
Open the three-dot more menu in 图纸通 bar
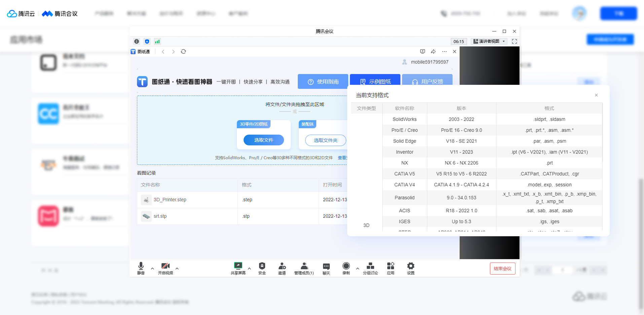click(x=444, y=51)
